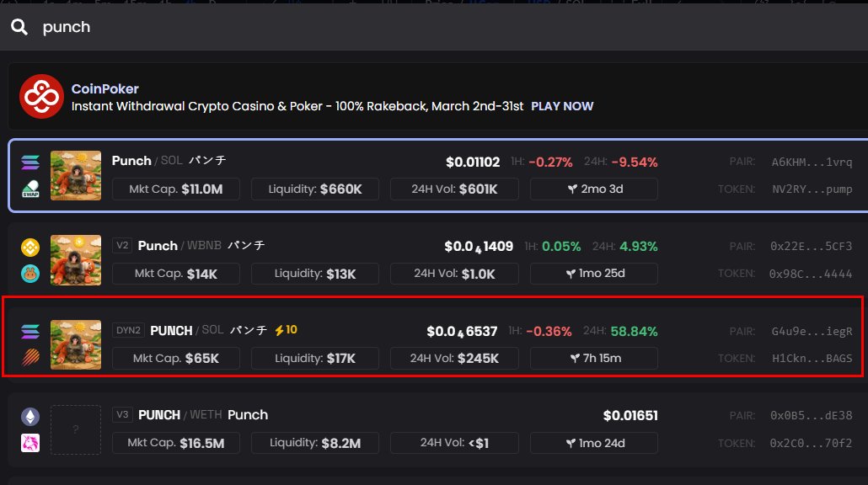Click the CoinPoker red logo

[x=42, y=96]
